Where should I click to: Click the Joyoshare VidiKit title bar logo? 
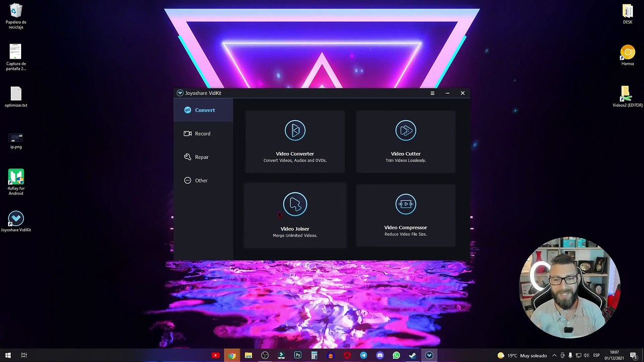pyautogui.click(x=180, y=93)
